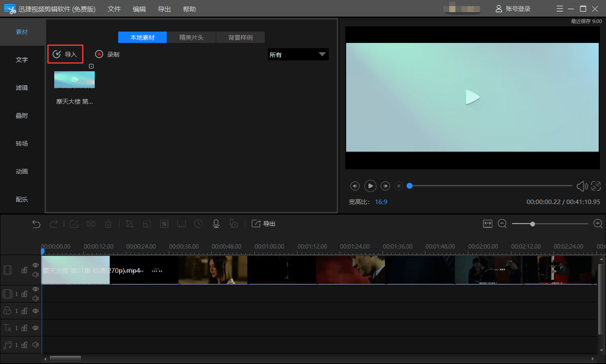Viewport: 606px width, 364px height.
Task: Click the filter track circles icon
Action: pos(7,311)
